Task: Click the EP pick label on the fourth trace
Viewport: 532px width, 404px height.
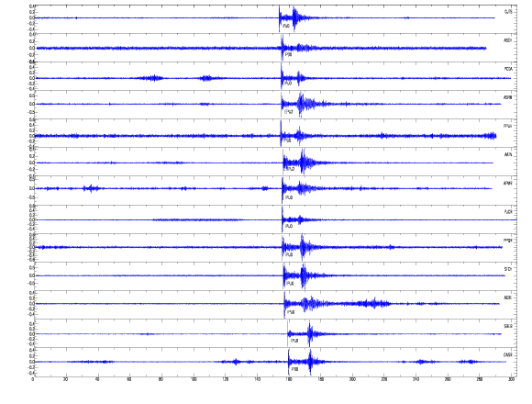Action: [x=288, y=112]
